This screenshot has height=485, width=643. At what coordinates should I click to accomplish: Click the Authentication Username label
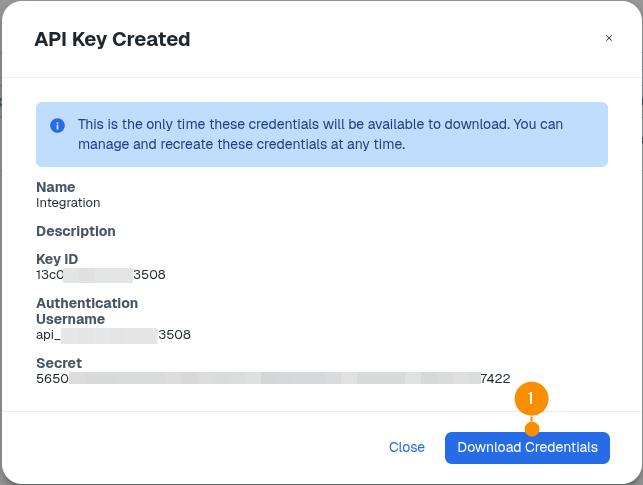(87, 310)
